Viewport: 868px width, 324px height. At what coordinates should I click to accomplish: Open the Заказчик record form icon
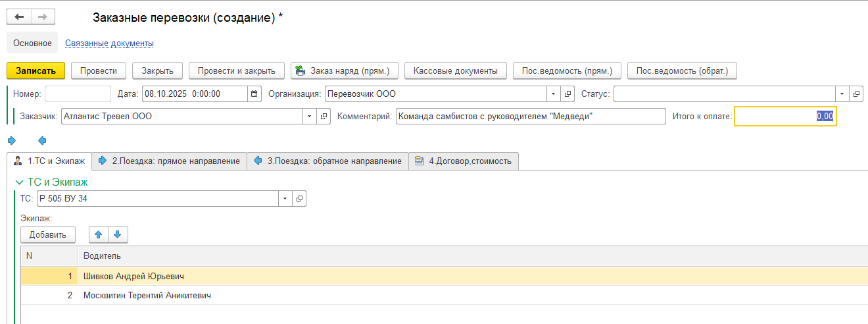324,117
